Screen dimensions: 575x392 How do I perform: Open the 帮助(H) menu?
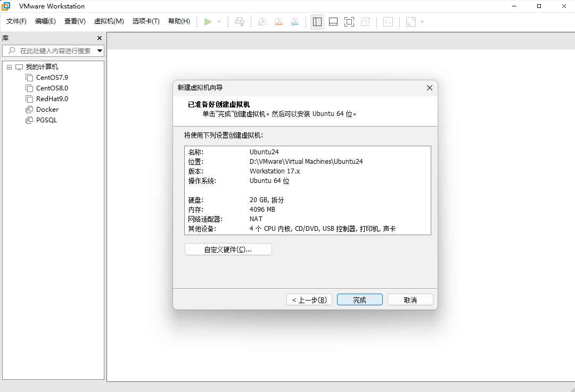(179, 21)
